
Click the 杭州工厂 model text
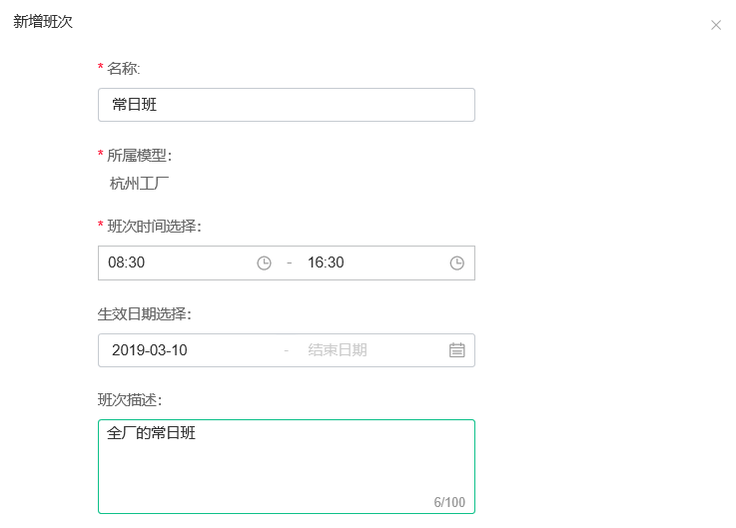pos(139,184)
